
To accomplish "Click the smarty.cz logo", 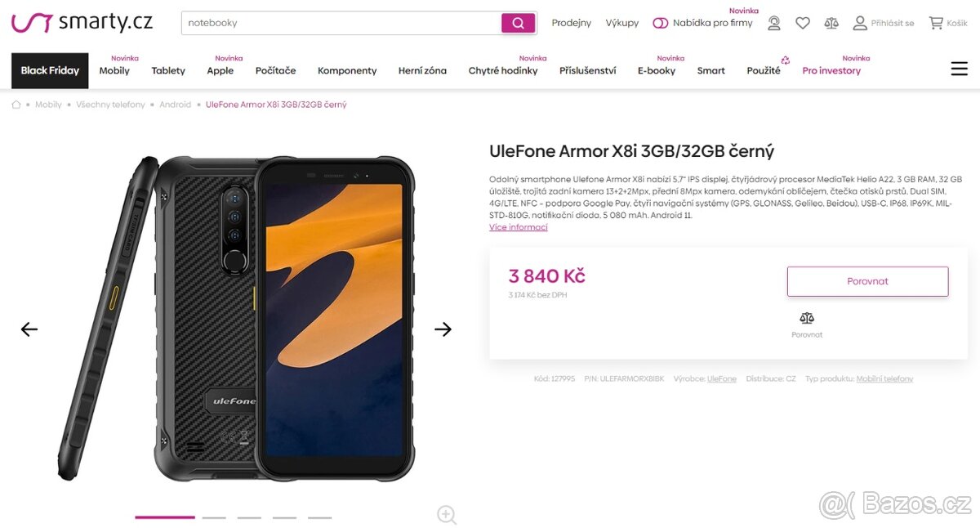I will (x=80, y=22).
